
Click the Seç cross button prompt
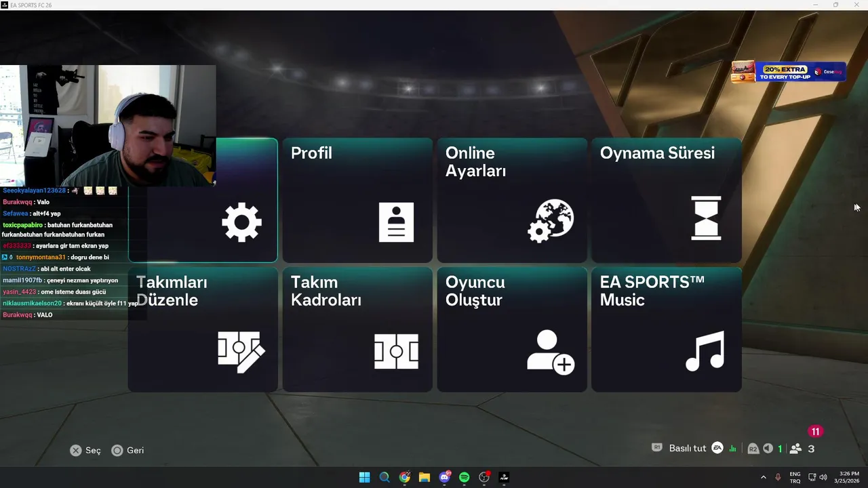85,451
